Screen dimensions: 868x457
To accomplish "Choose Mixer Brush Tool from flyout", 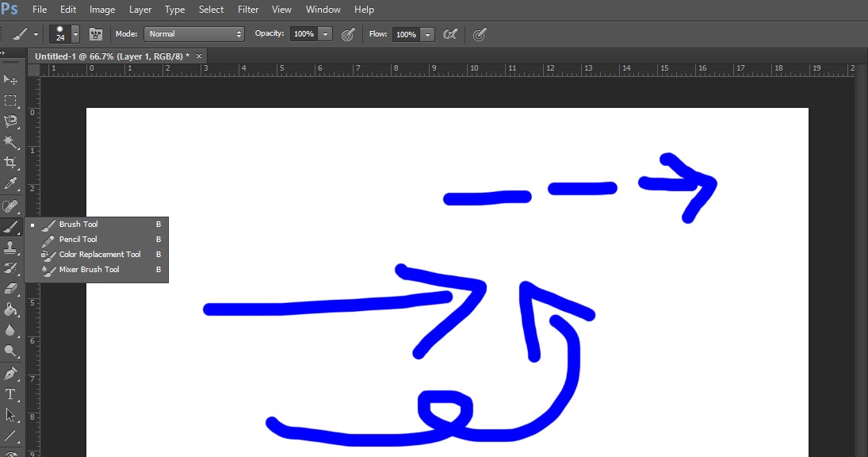I will pos(89,270).
